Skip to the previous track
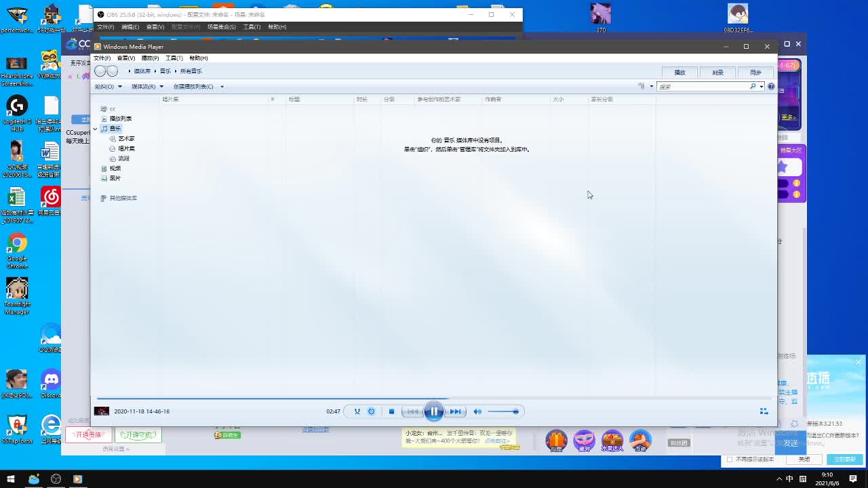Viewport: 868px width, 488px height. [x=412, y=411]
